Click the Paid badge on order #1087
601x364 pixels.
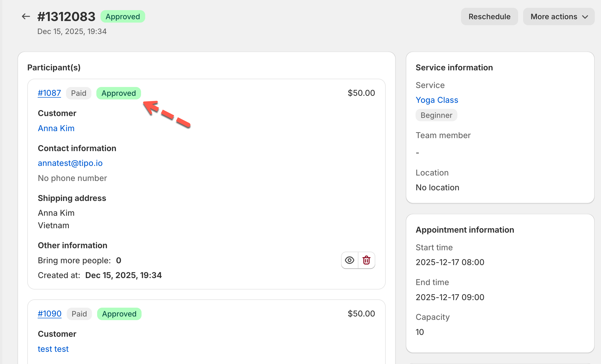pos(79,93)
